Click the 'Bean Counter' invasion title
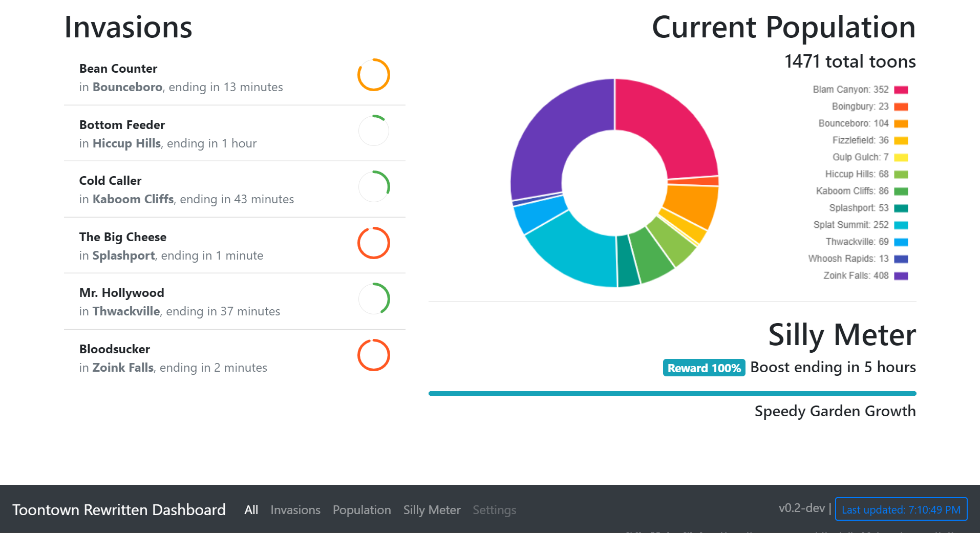 pos(118,69)
